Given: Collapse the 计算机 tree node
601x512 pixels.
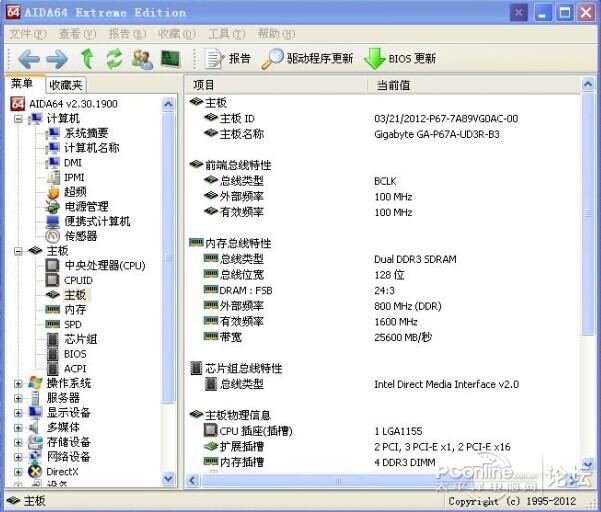Looking at the screenshot, I should pos(18,119).
